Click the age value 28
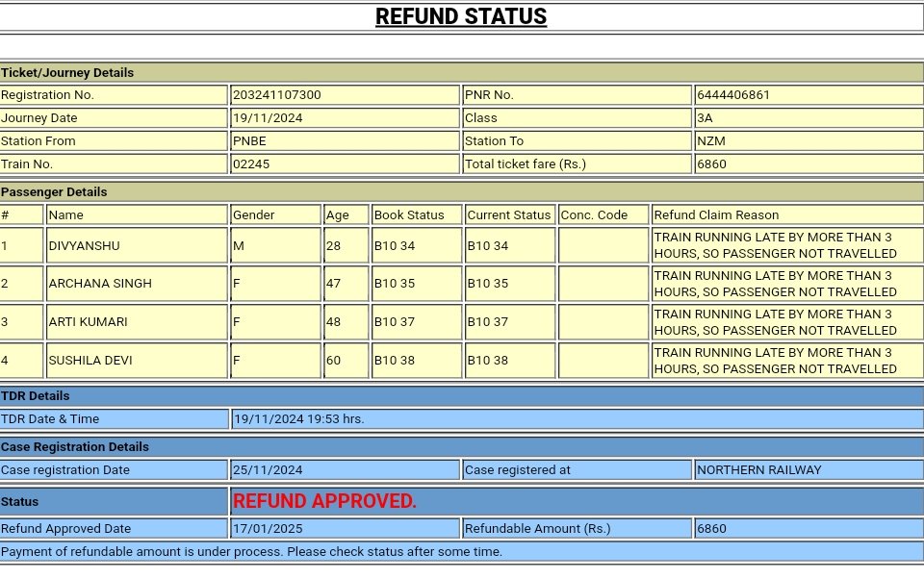This screenshot has height=579, width=924. coord(334,245)
